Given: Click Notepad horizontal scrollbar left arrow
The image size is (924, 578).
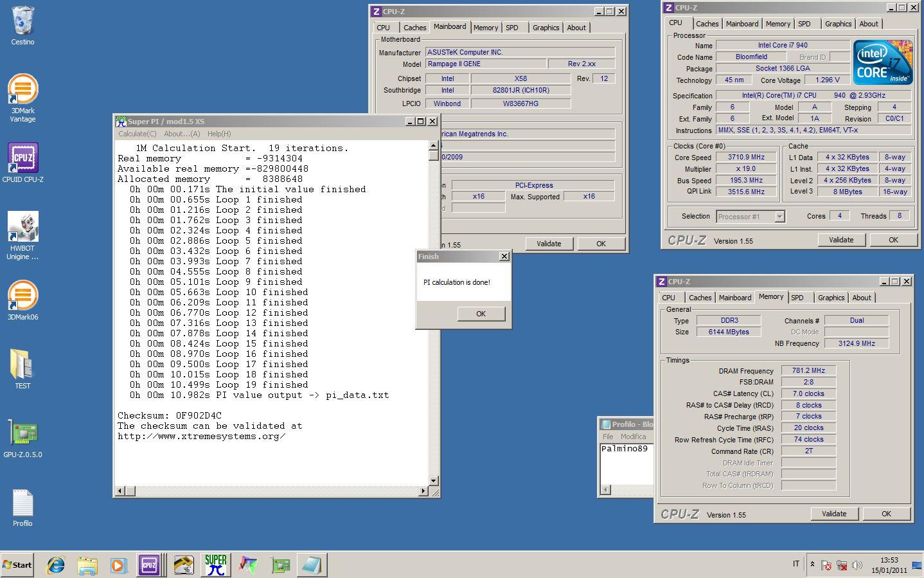Looking at the screenshot, I should (605, 490).
